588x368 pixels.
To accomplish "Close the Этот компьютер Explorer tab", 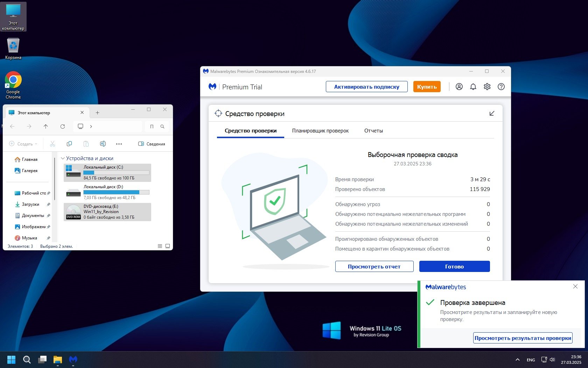I will pos(82,113).
